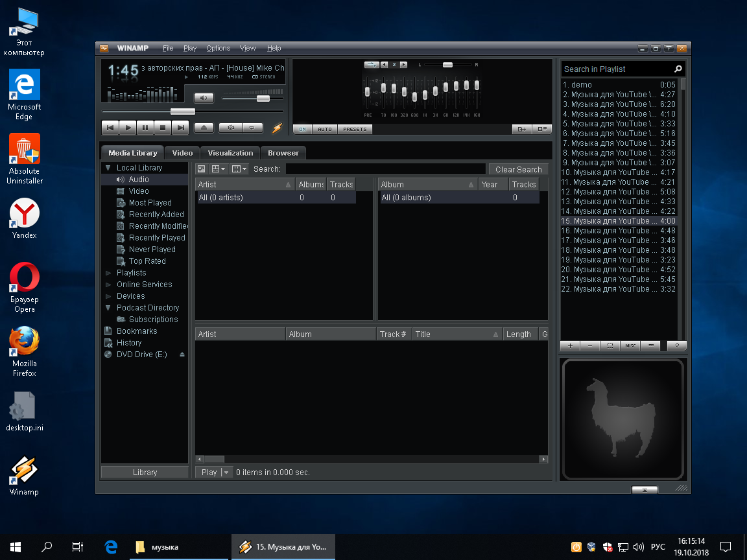Eject the DVD Drive (E:)

182,355
